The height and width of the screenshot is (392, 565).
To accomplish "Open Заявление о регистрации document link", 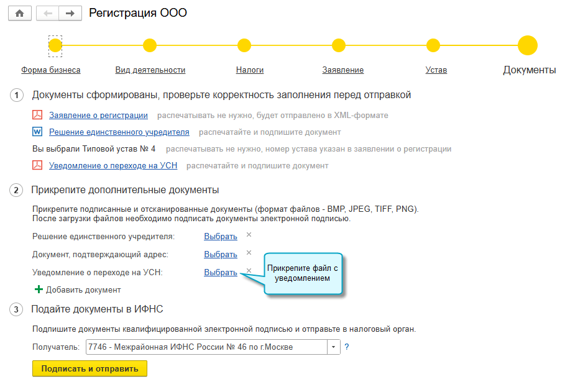I will point(98,115).
